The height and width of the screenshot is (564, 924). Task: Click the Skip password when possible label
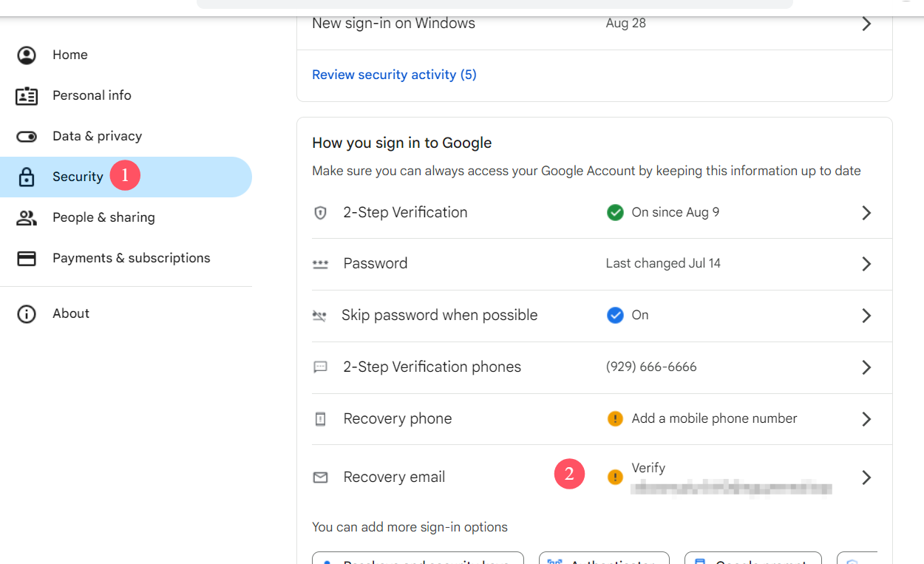pos(440,316)
